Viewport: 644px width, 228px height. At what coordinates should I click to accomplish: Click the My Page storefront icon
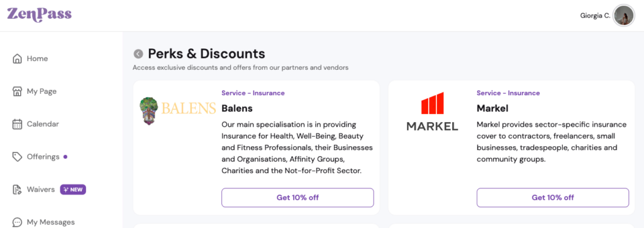tap(17, 91)
